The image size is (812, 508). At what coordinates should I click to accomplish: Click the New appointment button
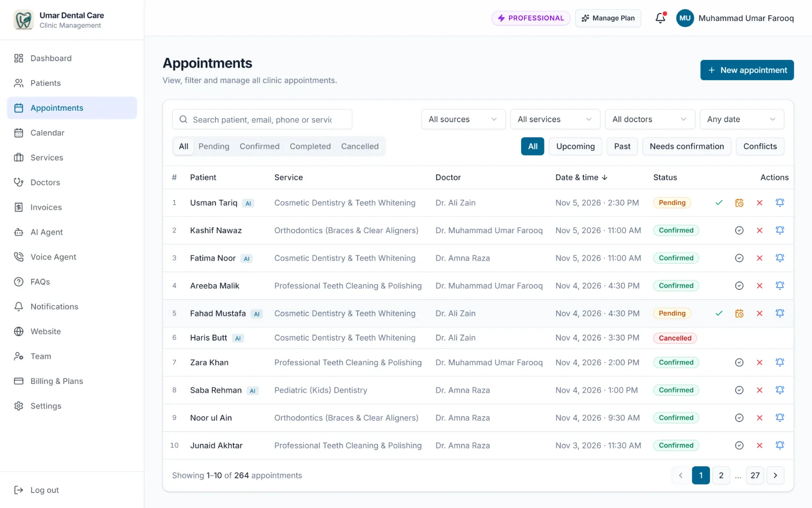747,70
